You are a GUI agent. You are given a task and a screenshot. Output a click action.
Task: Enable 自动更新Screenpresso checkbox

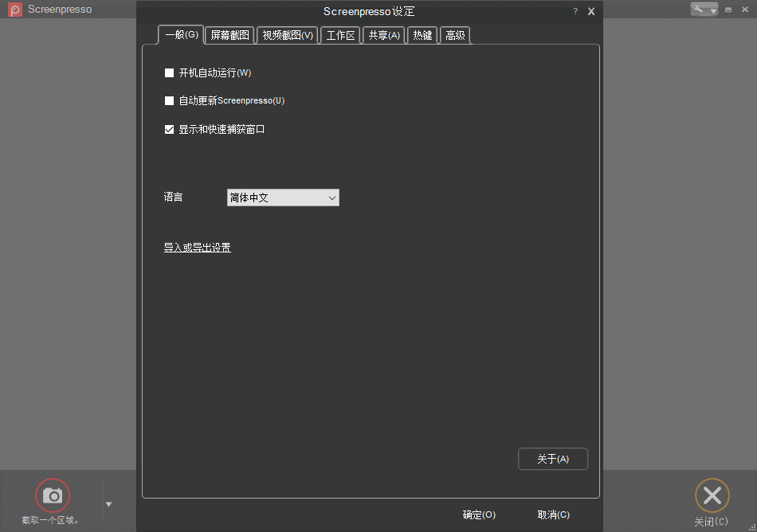click(169, 100)
